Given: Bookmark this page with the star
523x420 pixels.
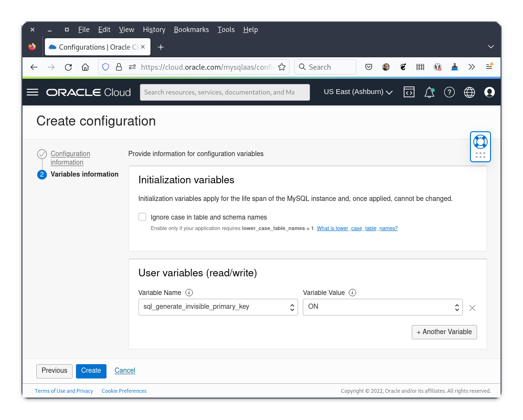Looking at the screenshot, I should (282, 67).
